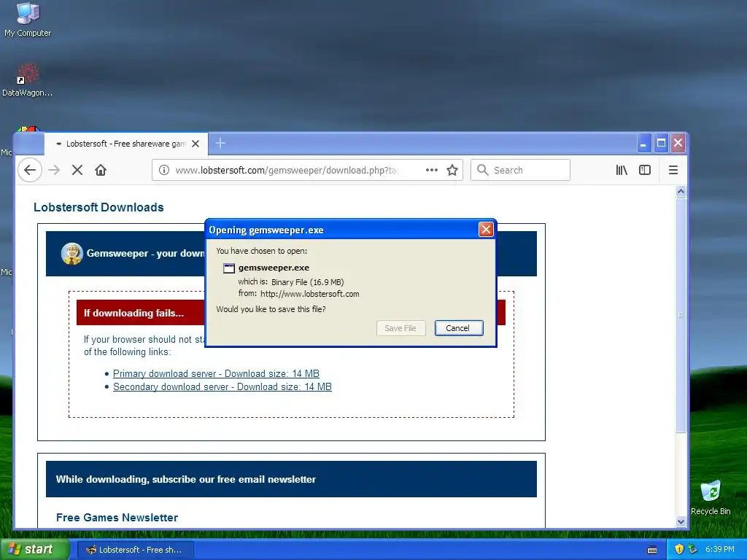Click the My Computer desktop icon
The height and width of the screenshot is (560, 747).
pyautogui.click(x=28, y=20)
